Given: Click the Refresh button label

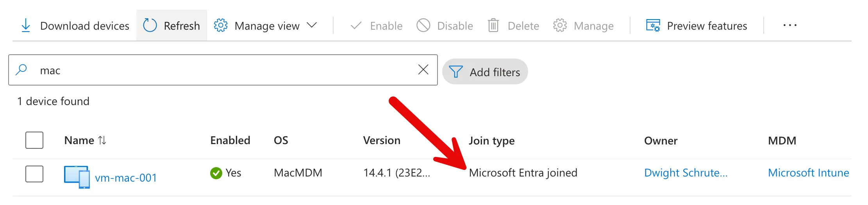Looking at the screenshot, I should [182, 26].
